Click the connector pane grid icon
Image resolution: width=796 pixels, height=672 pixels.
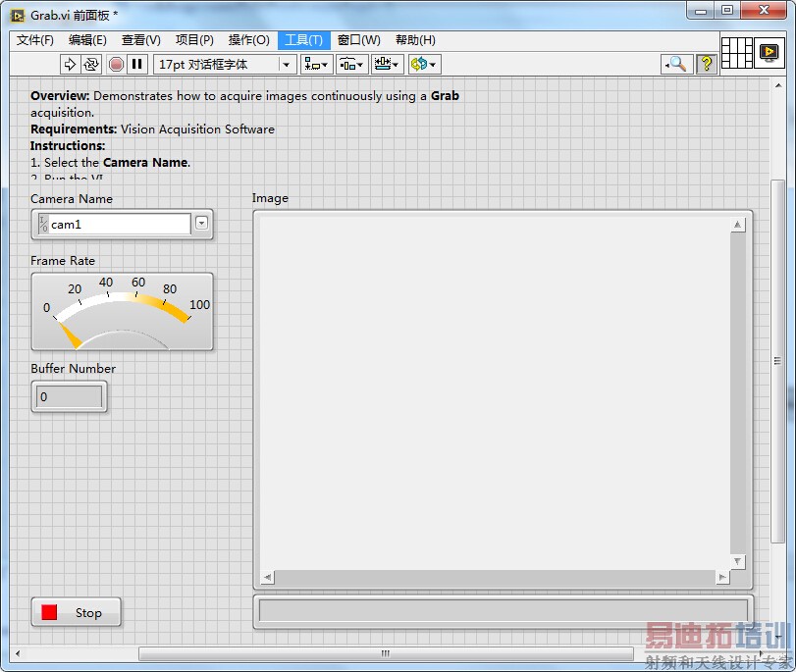point(736,52)
